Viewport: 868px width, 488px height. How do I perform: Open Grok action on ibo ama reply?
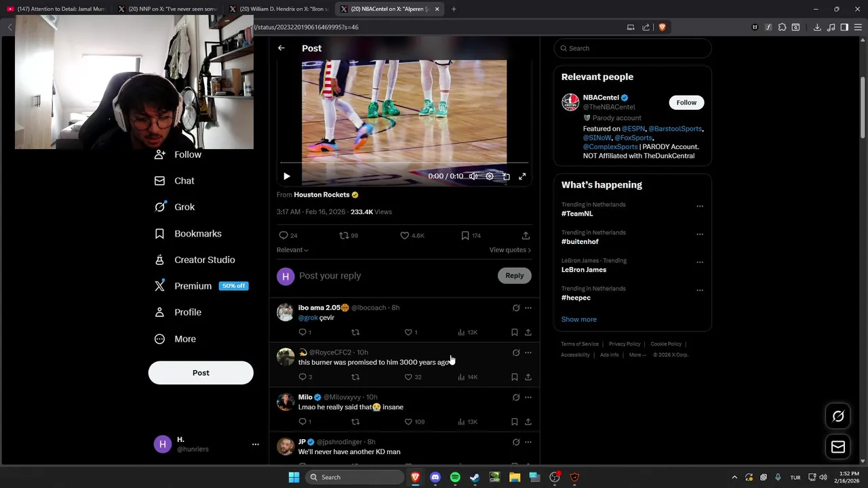[x=516, y=308]
